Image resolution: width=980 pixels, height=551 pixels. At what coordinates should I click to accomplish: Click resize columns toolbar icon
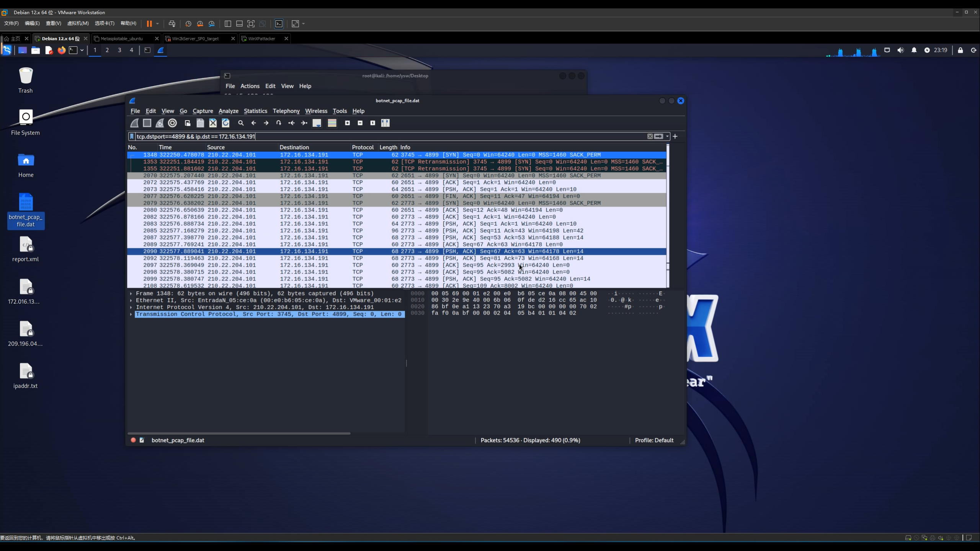coord(385,123)
